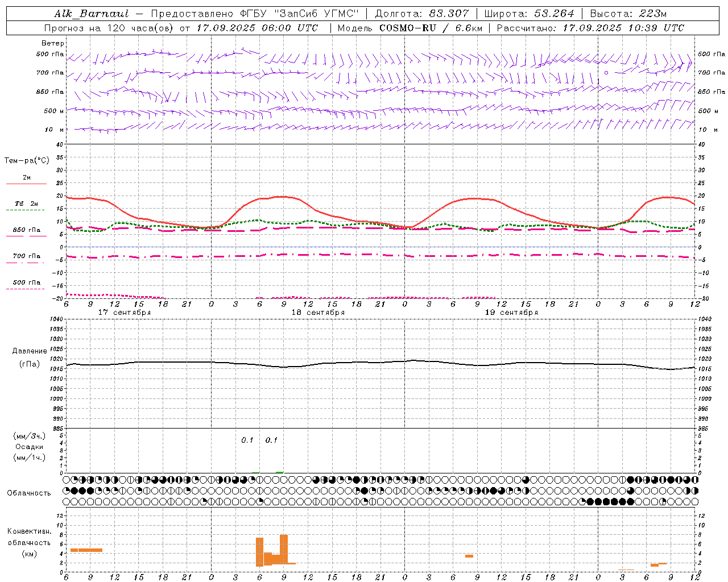Image resolution: width=728 pixels, height=582 pixels.
Task: Click the small green precipitation bar on 18 September
Action: point(279,472)
